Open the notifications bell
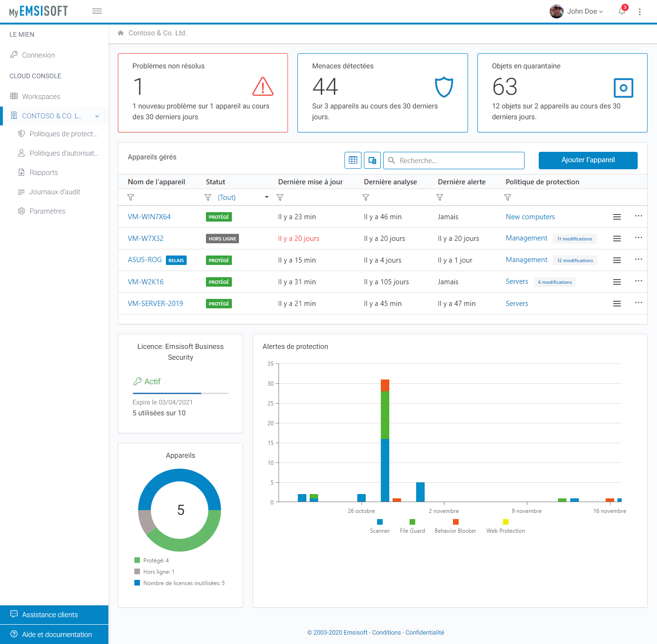The height and width of the screenshot is (644, 657). [622, 11]
